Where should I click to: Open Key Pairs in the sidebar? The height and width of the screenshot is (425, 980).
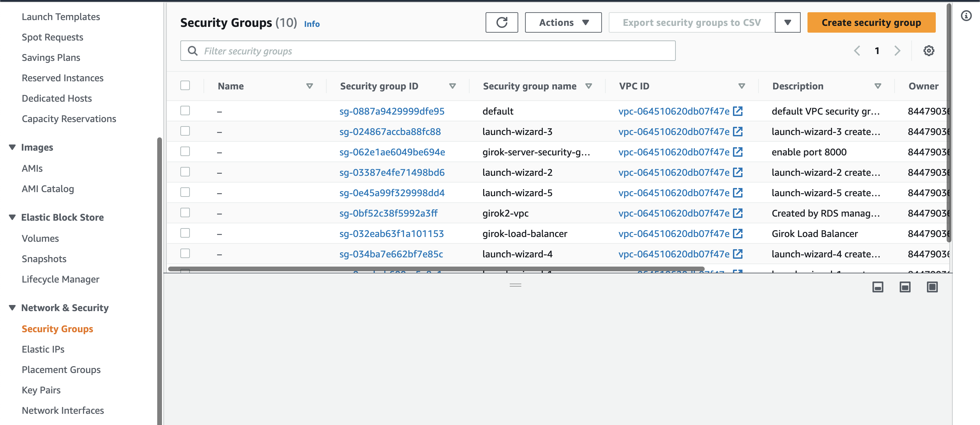coord(41,390)
